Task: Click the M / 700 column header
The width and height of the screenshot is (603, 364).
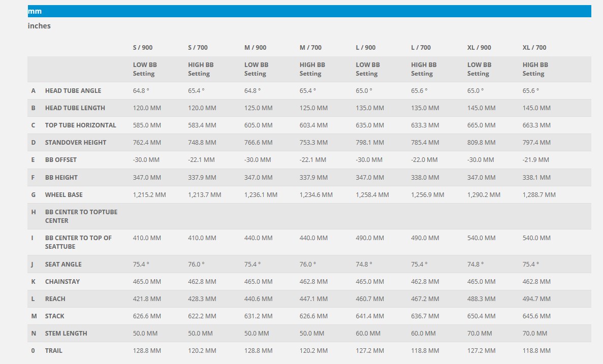Action: [x=310, y=48]
